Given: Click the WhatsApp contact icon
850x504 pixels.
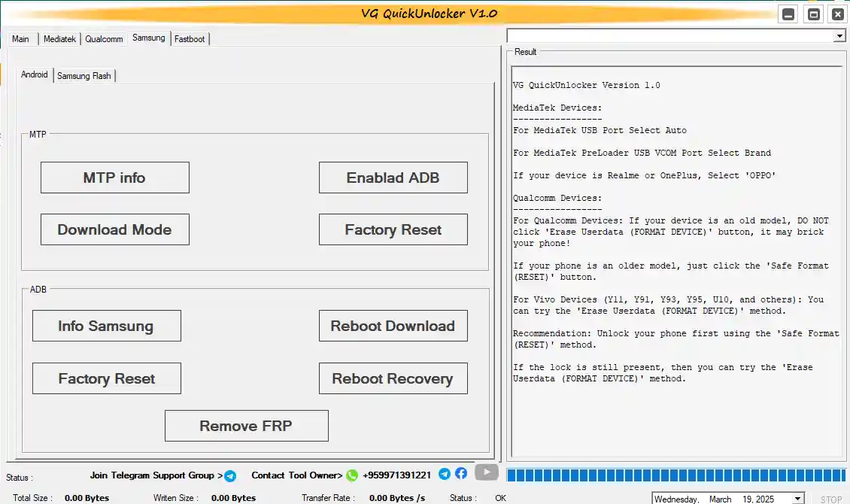Looking at the screenshot, I should click(351, 475).
